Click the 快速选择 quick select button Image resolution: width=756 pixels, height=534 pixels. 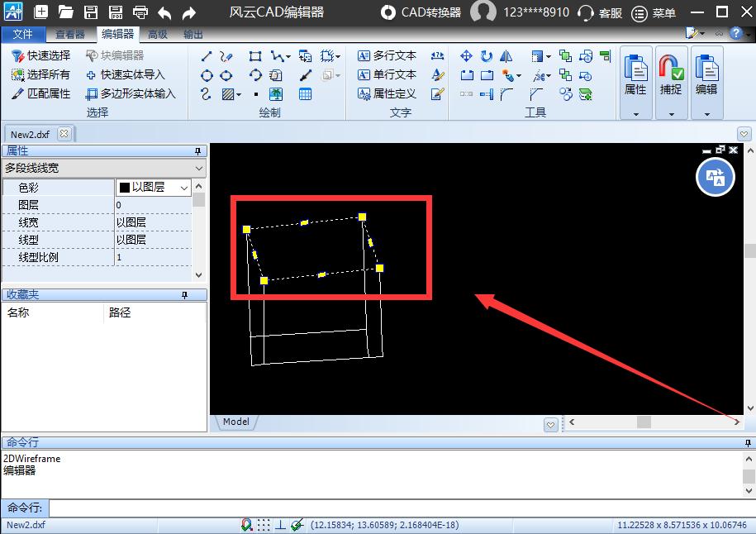tap(38, 56)
